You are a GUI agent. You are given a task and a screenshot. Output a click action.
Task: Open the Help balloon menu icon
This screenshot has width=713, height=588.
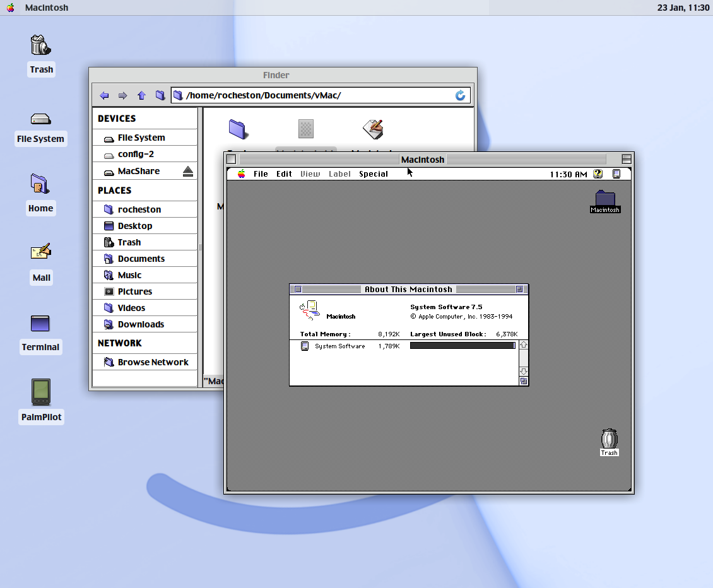point(598,173)
